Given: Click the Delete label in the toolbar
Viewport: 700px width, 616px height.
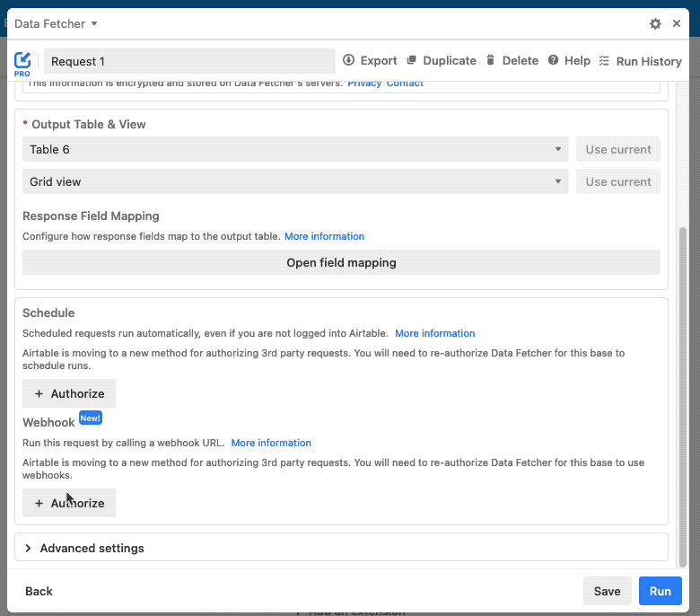Looking at the screenshot, I should (x=521, y=61).
